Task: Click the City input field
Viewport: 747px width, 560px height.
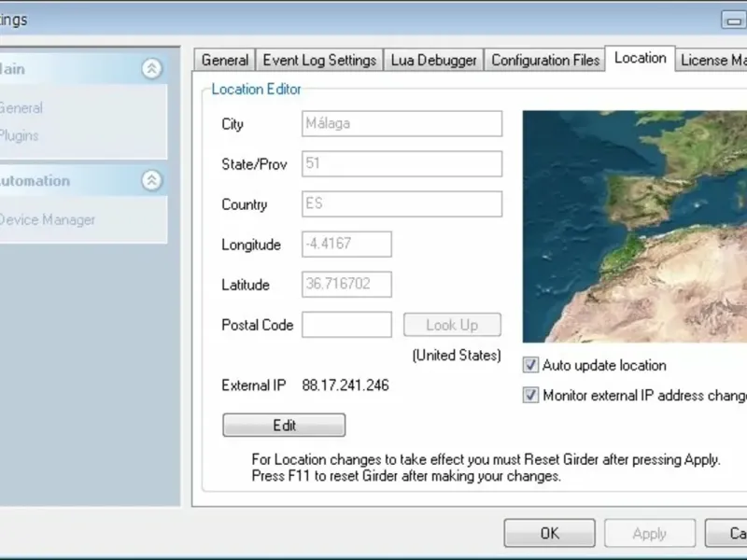Action: (x=402, y=124)
